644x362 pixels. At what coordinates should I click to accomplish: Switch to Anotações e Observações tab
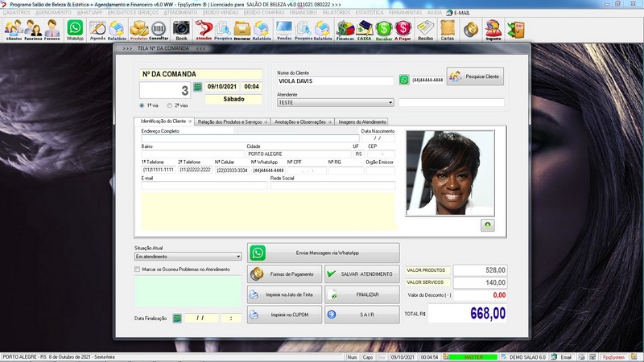pos(301,121)
